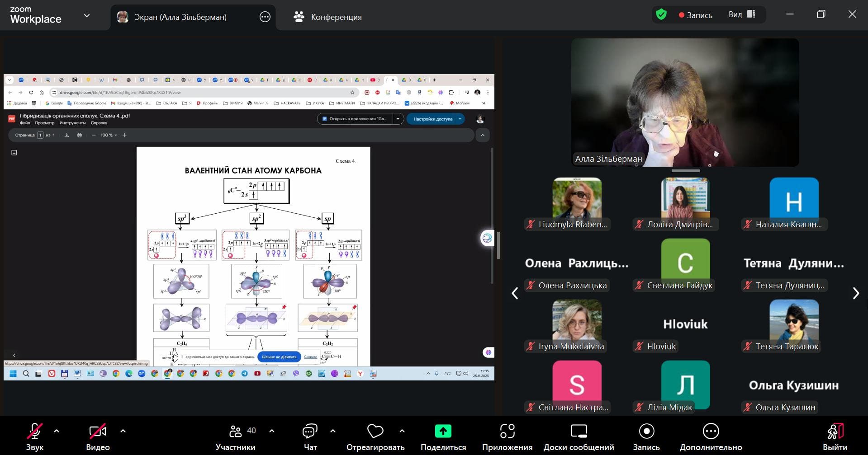The image size is (868, 455).
Task: Unmute microphone with Звук button
Action: click(34, 436)
